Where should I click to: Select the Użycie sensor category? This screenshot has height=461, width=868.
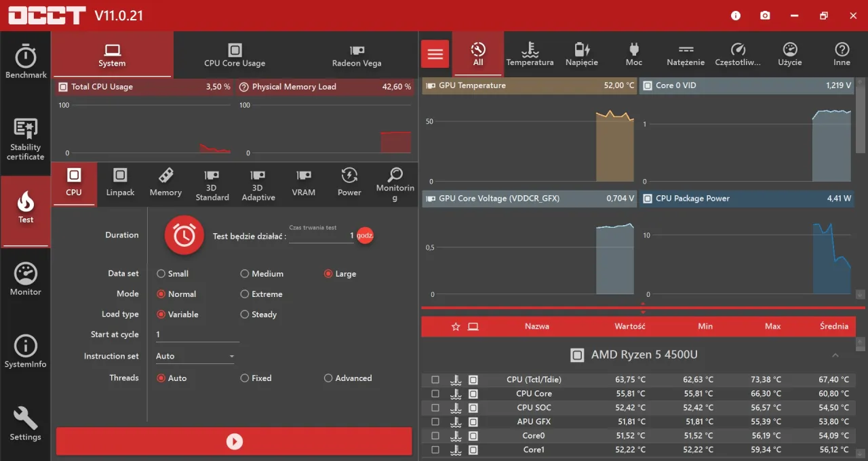pos(790,54)
